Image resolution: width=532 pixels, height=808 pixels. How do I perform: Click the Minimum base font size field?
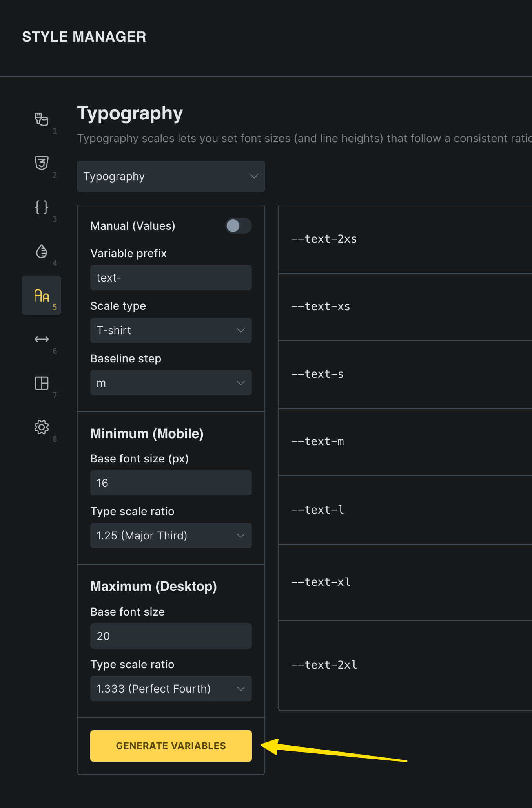tap(171, 483)
